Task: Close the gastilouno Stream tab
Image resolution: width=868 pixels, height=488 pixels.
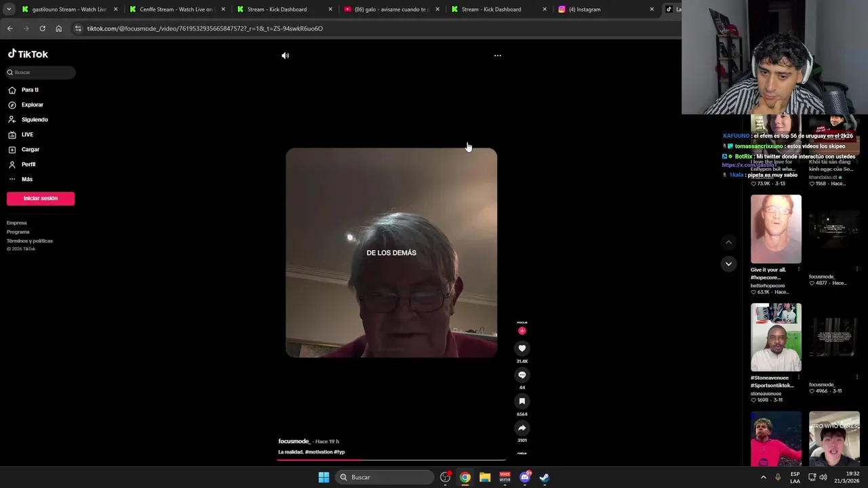Action: point(115,9)
